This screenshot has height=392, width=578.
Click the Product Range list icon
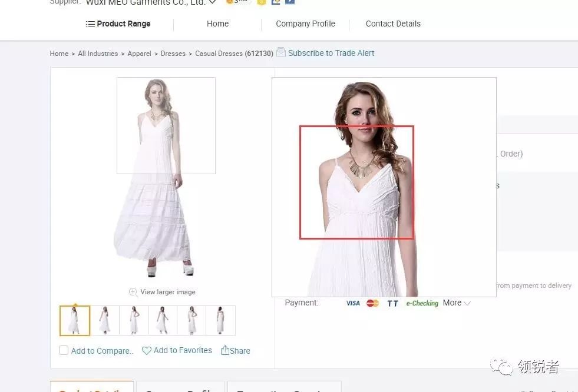point(90,24)
